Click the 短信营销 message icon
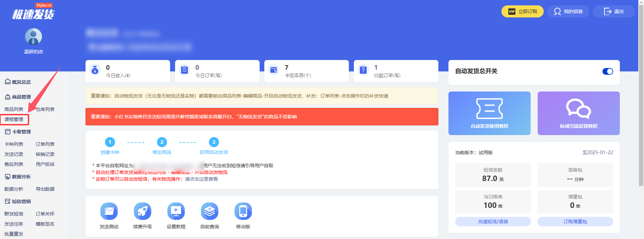Viewport: 644px width, 239px height. tap(7, 201)
